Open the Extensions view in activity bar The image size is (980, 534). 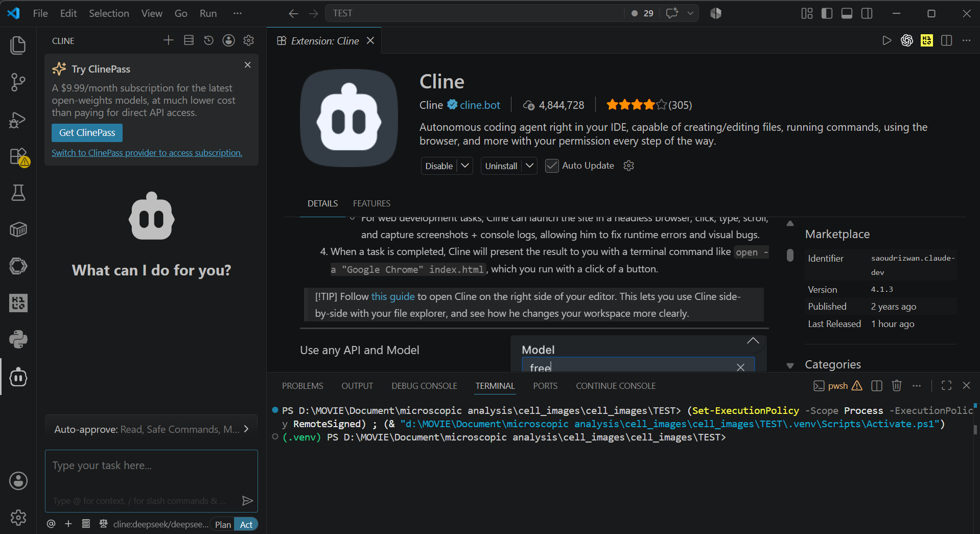point(18,157)
